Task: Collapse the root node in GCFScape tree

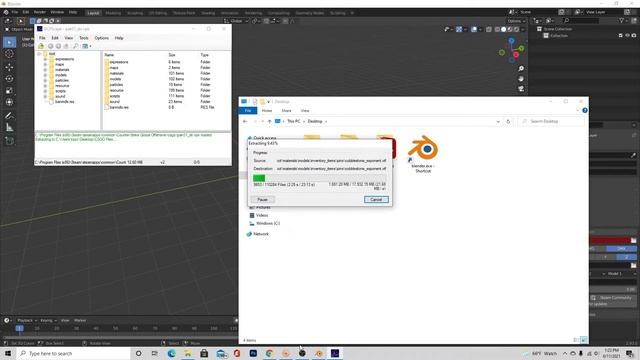Action: pos(39,54)
